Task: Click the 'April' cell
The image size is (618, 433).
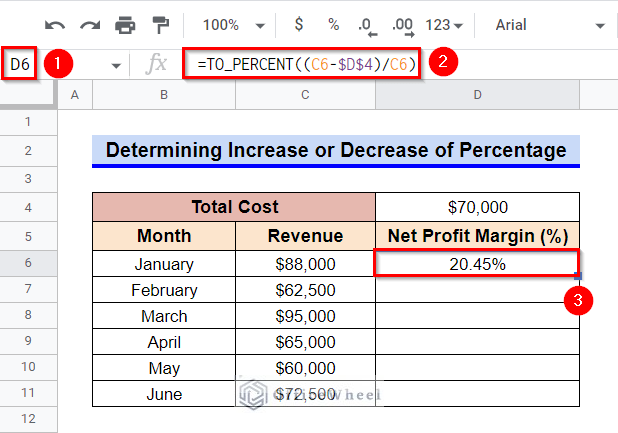Action: (x=164, y=342)
